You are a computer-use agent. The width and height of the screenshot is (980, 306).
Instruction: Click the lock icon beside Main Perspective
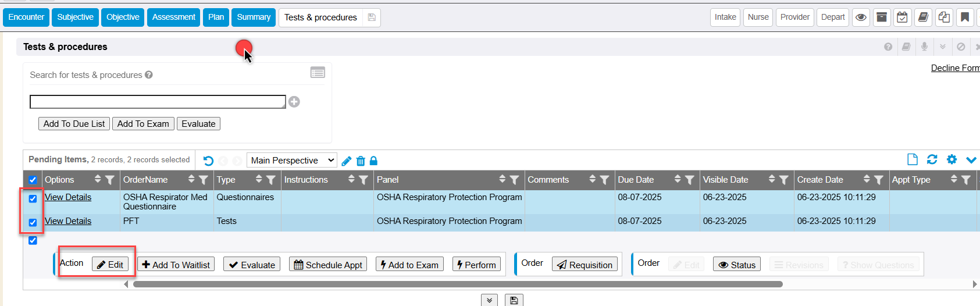tap(373, 161)
